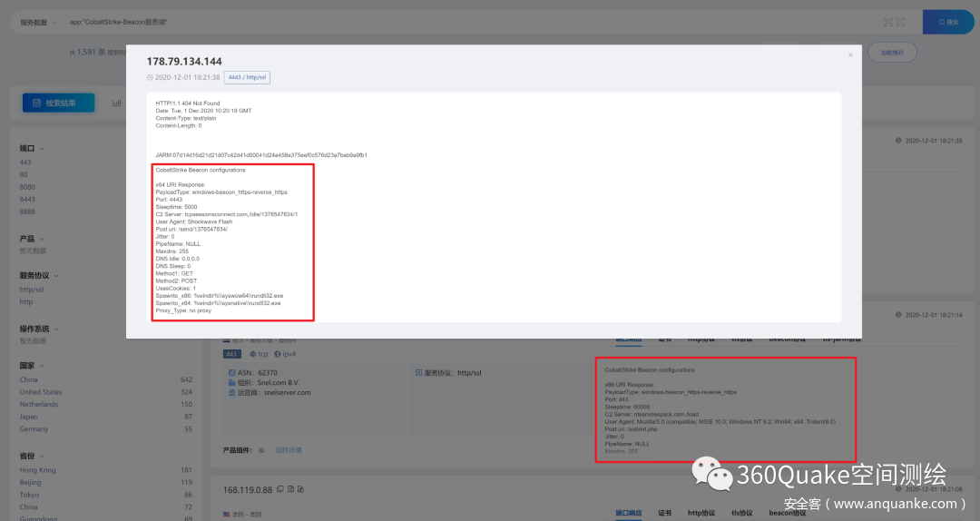Click the organization folder icon beside Snel.com B.V.
Viewport: 980px width, 521px height.
[x=232, y=383]
